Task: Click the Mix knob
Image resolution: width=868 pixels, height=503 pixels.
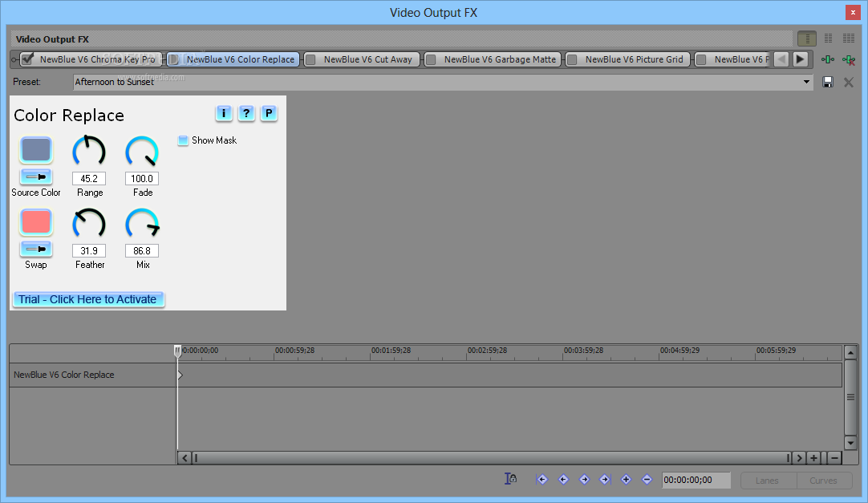Action: tap(142, 224)
